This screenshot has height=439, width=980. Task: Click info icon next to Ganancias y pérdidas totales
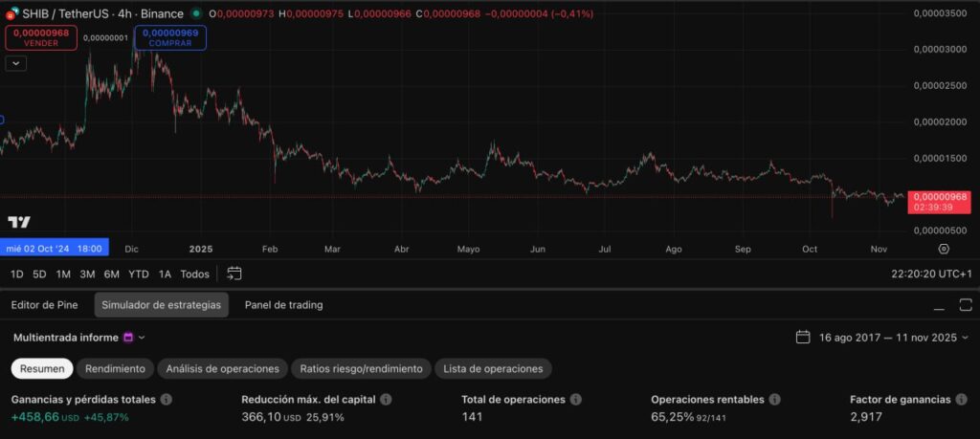(167, 399)
